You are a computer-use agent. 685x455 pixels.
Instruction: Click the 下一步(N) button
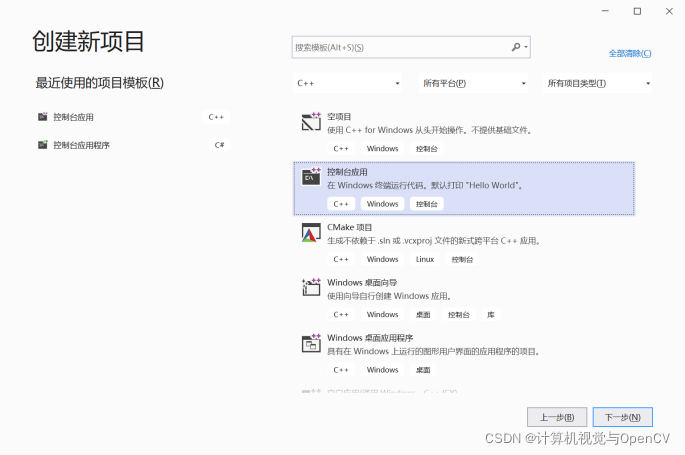click(x=623, y=417)
